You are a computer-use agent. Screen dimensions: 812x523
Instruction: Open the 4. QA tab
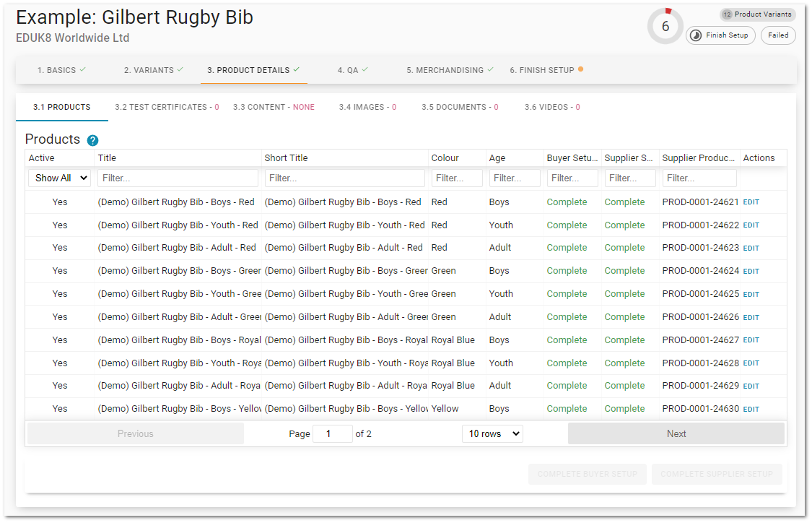(x=353, y=70)
